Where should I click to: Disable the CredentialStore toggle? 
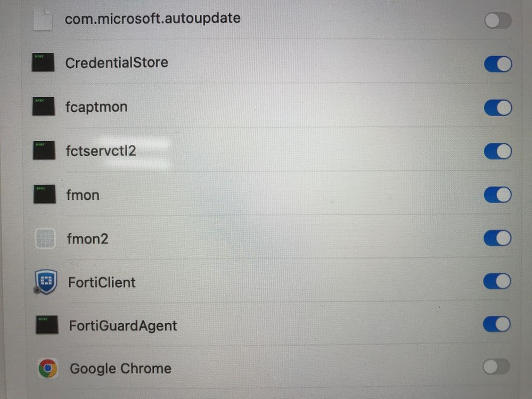498,64
